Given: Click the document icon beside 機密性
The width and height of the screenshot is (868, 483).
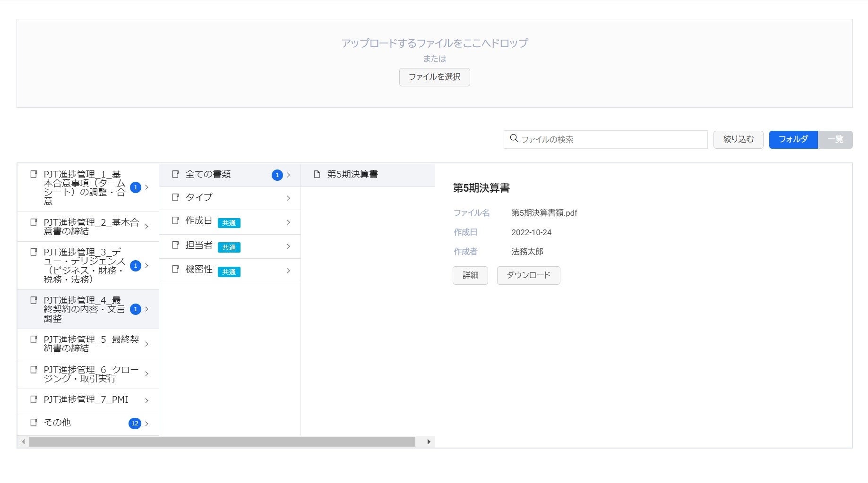Looking at the screenshot, I should click(x=176, y=269).
